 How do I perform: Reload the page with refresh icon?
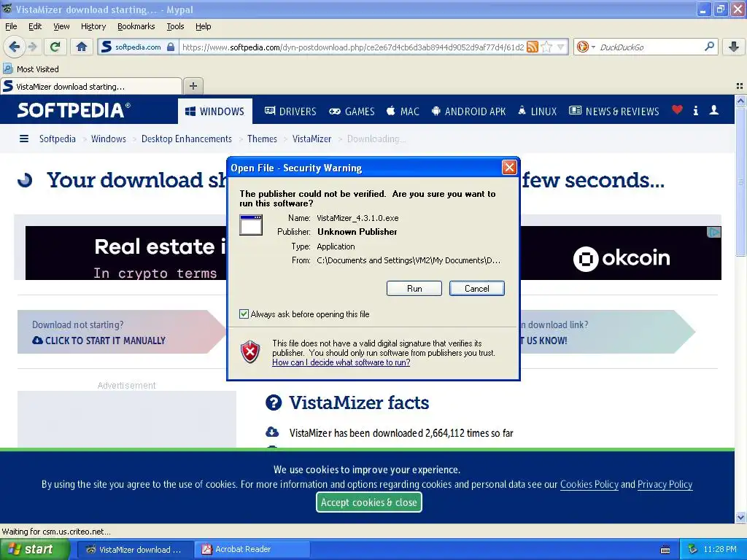pos(55,47)
